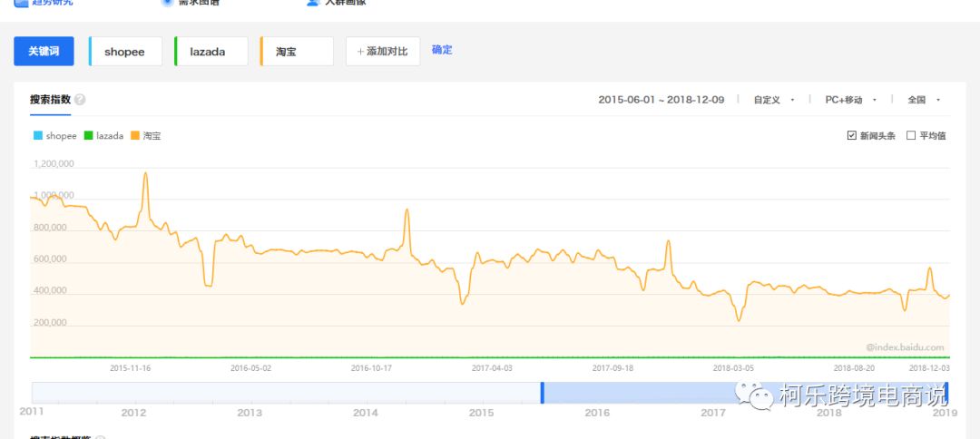Click the 2015-11-16 axis date label

(130, 368)
